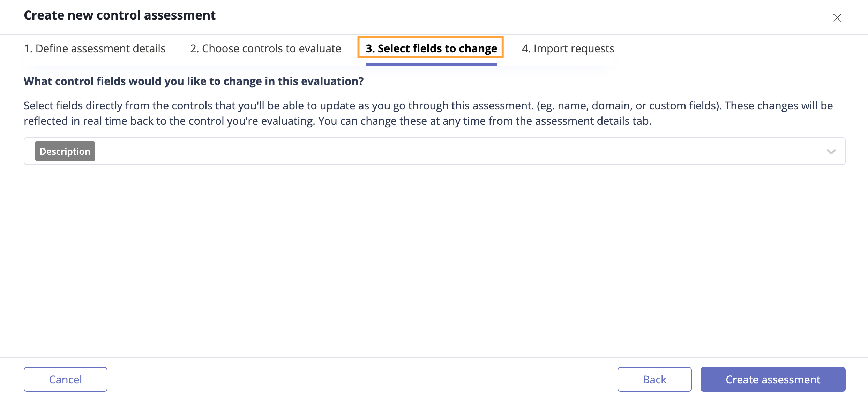The image size is (868, 396).
Task: Click the purple underline beneath step 3
Action: pyautogui.click(x=431, y=64)
